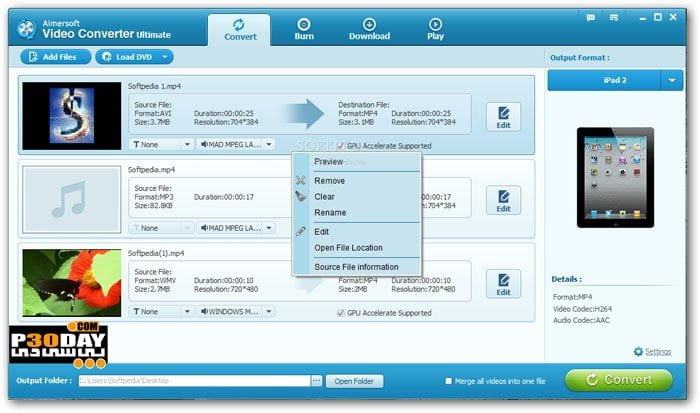Image resolution: width=700 pixels, height=413 pixels.
Task: Click the Softpedia 1.mp4 file name
Action: (x=154, y=86)
